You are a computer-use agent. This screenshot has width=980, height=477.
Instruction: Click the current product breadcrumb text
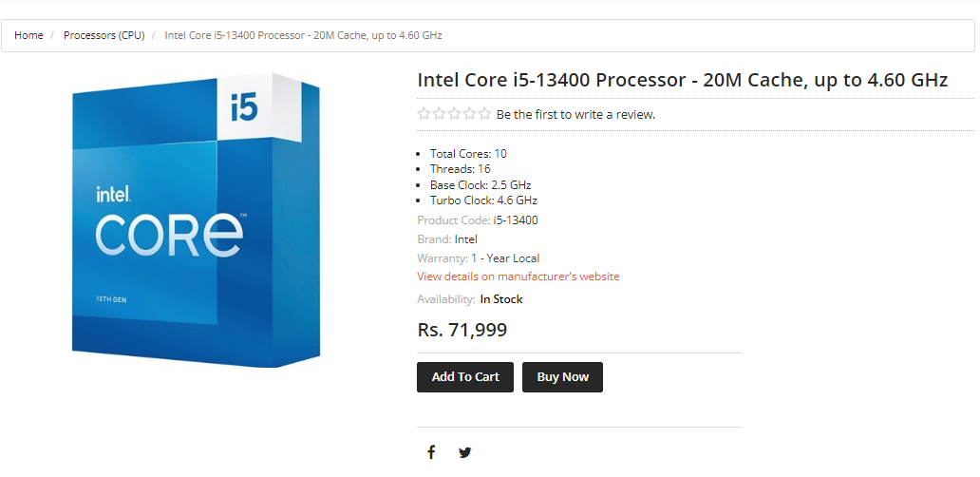[x=303, y=35]
